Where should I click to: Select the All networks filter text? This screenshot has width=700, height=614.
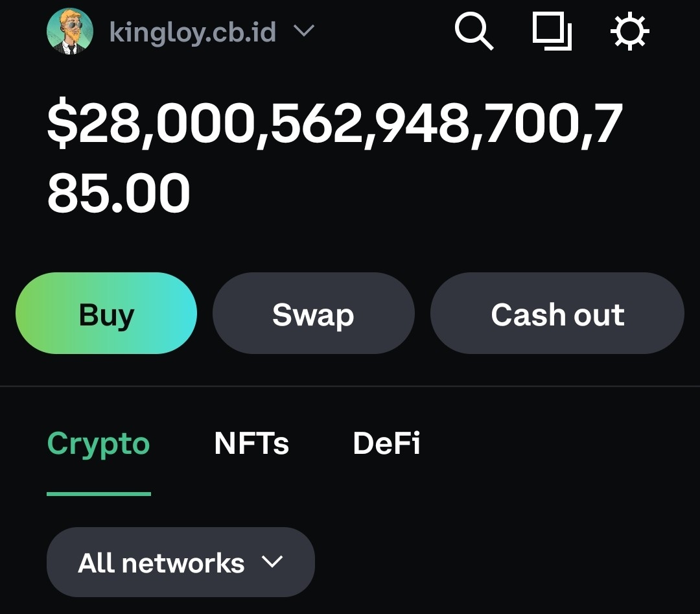(x=161, y=563)
